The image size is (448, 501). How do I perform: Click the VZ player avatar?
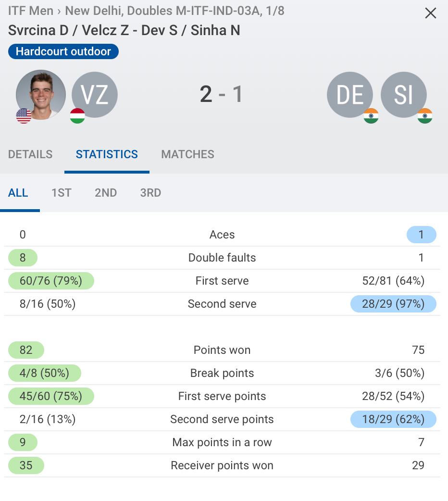click(x=95, y=95)
